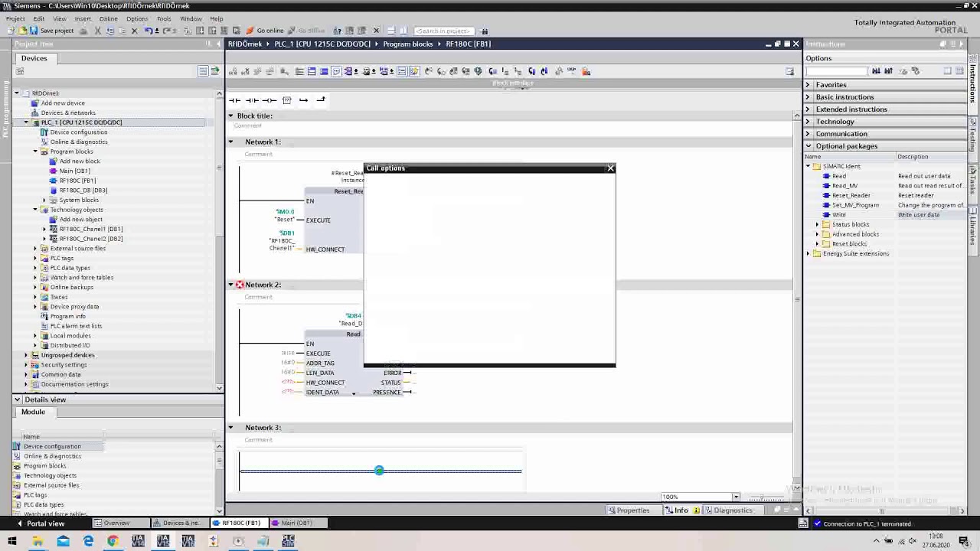This screenshot has height=551, width=980.
Task: Click Add new device in project tree
Action: point(63,103)
